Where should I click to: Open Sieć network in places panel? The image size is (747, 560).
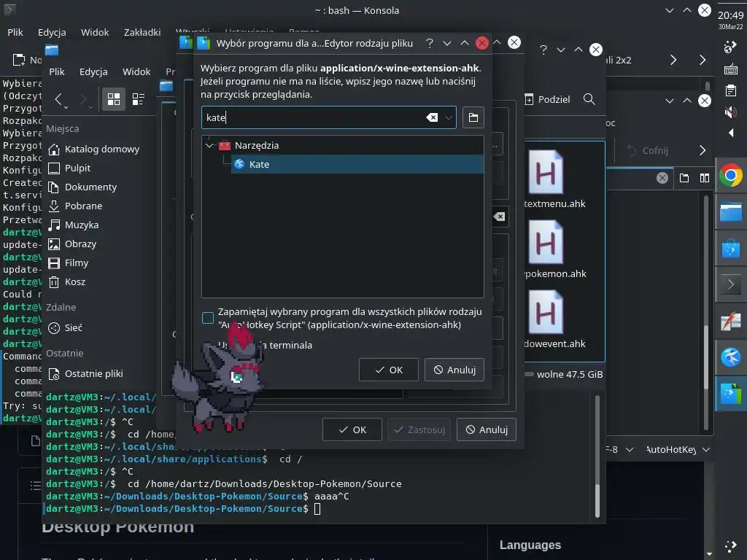point(65,328)
